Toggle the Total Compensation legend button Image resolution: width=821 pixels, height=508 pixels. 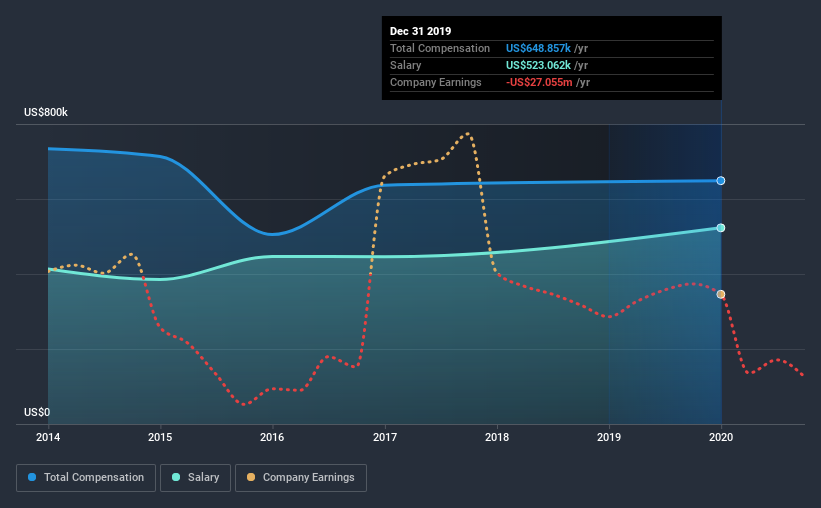pyautogui.click(x=86, y=478)
